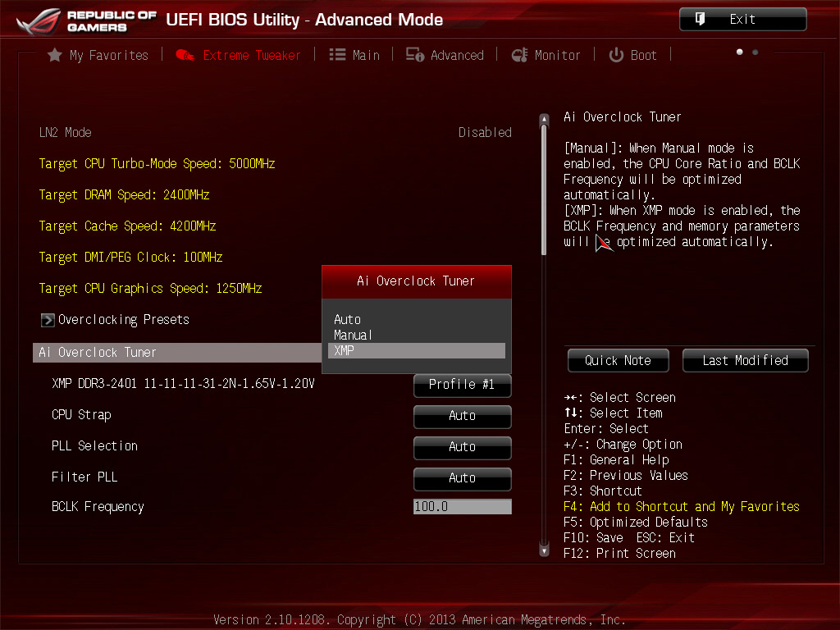Click the Advanced settings icon
The width and height of the screenshot is (840, 630).
[414, 55]
